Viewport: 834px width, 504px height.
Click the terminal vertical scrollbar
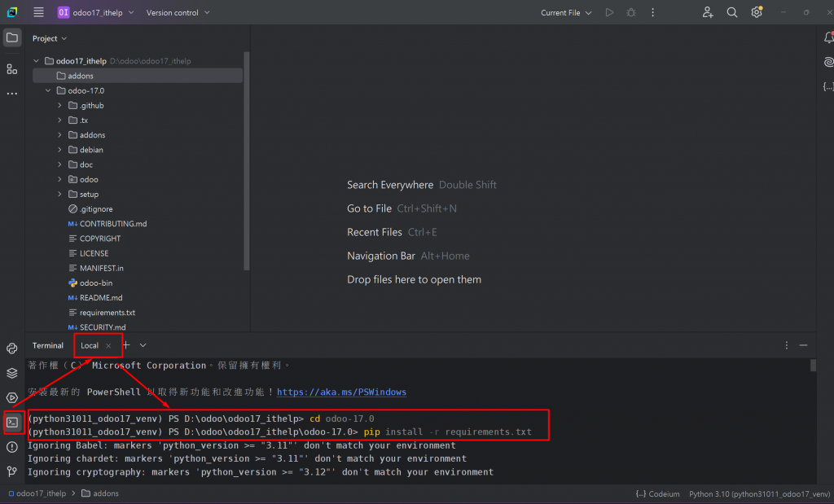point(813,366)
